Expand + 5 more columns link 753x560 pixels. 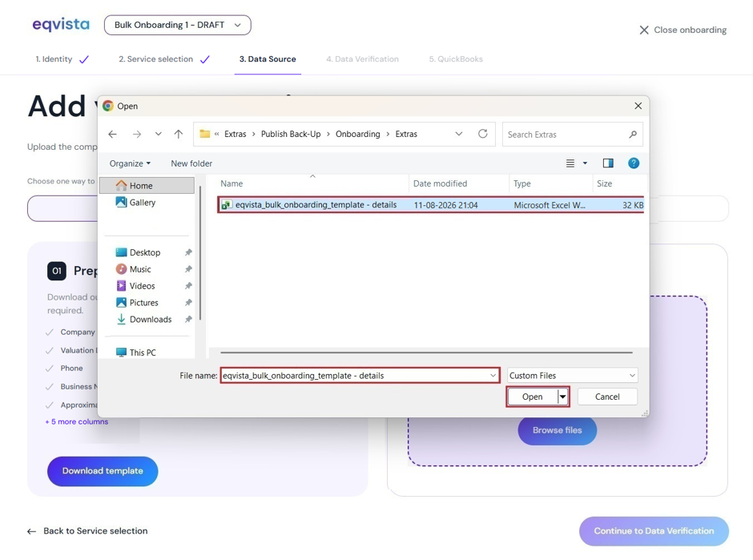pos(77,421)
